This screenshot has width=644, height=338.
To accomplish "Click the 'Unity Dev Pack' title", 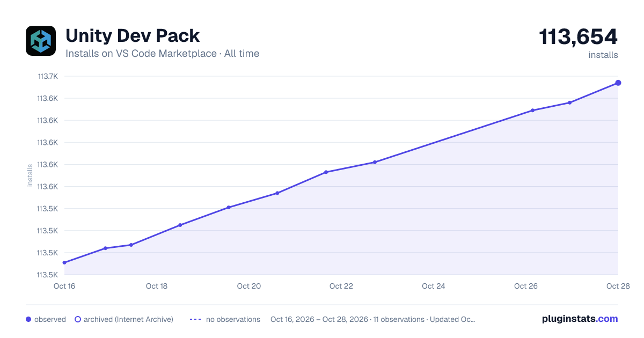I will [133, 36].
